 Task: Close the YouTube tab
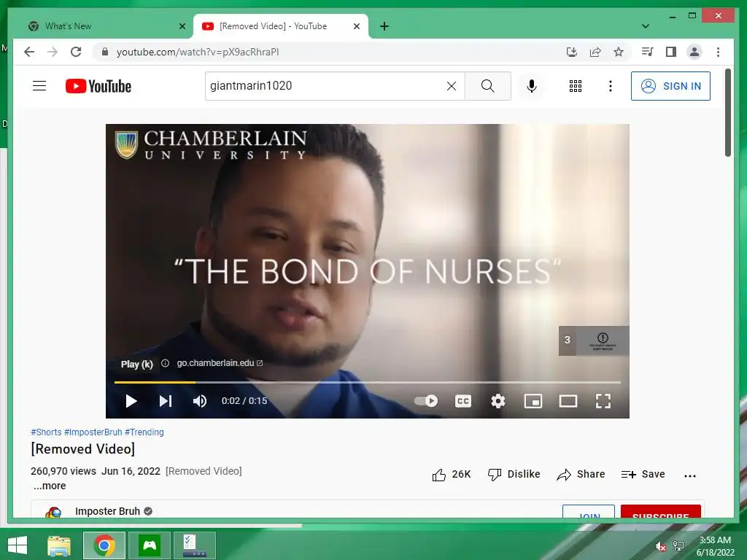coord(356,26)
